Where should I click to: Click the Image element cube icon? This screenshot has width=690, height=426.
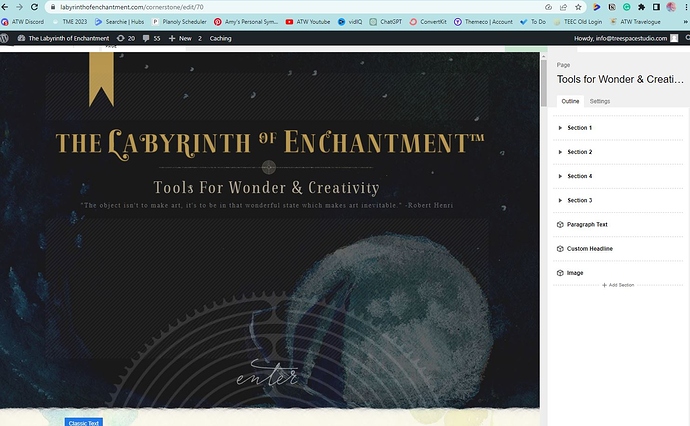tap(560, 273)
